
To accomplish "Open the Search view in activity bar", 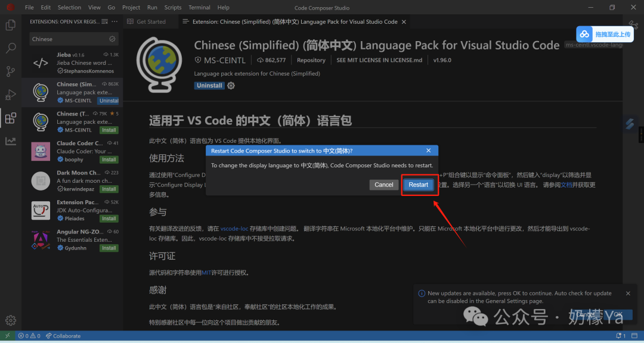I will pos(11,48).
